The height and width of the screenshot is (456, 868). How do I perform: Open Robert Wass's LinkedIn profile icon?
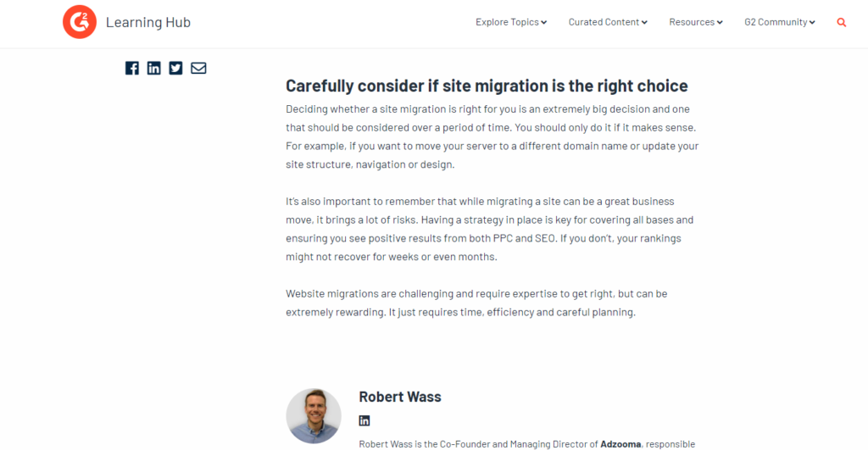pos(364,420)
